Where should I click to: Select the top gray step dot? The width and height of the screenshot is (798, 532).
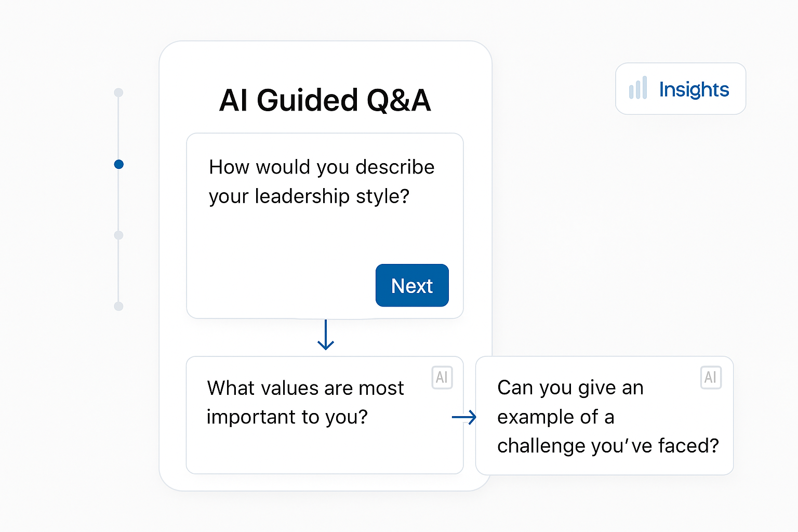(x=118, y=92)
